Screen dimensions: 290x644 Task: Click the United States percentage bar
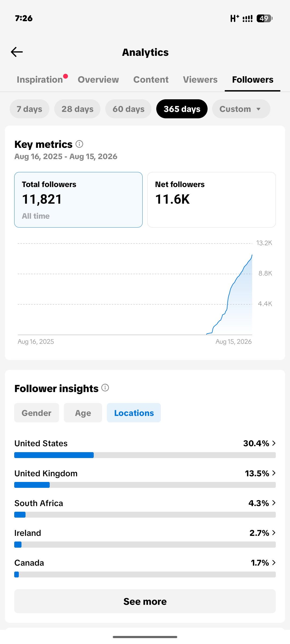click(x=145, y=455)
